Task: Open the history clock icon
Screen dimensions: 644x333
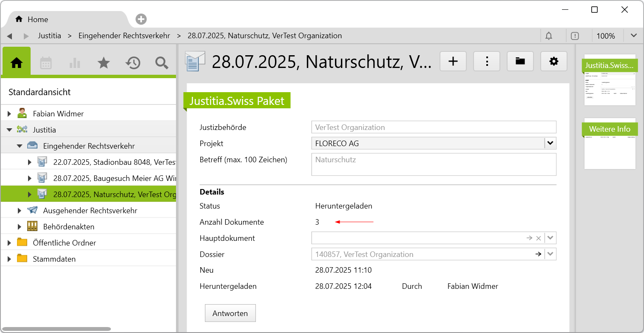Action: (133, 63)
